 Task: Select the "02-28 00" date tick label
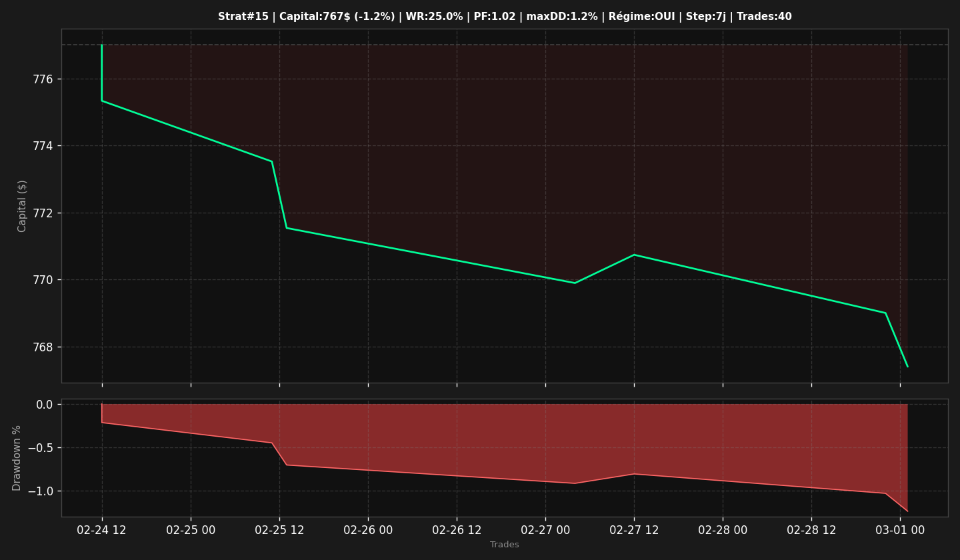723,530
